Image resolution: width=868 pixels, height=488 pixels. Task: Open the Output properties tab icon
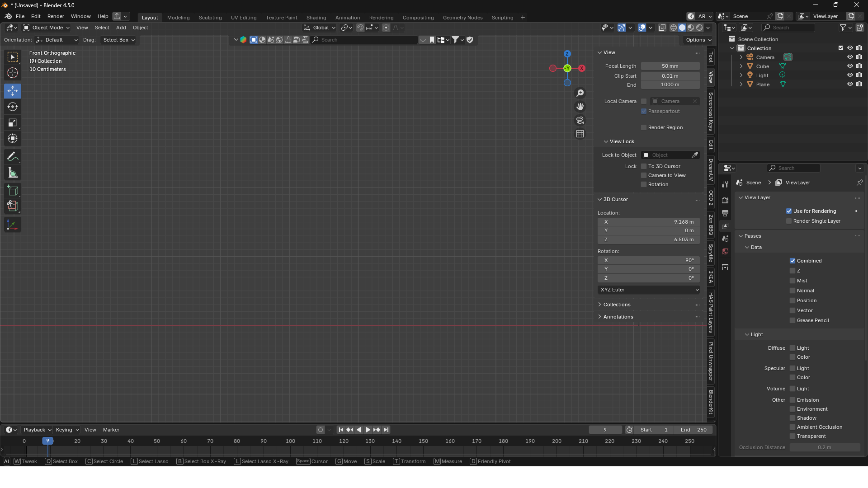tap(725, 213)
